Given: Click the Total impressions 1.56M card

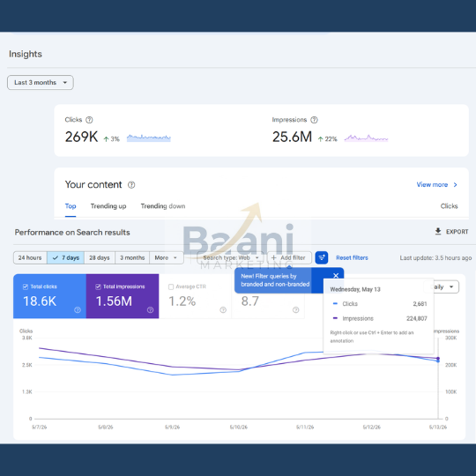Looking at the screenshot, I should pyautogui.click(x=123, y=296).
